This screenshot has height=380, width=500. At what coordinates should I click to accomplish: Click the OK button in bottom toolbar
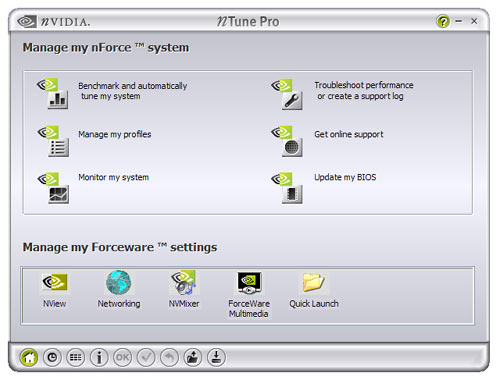[122, 358]
